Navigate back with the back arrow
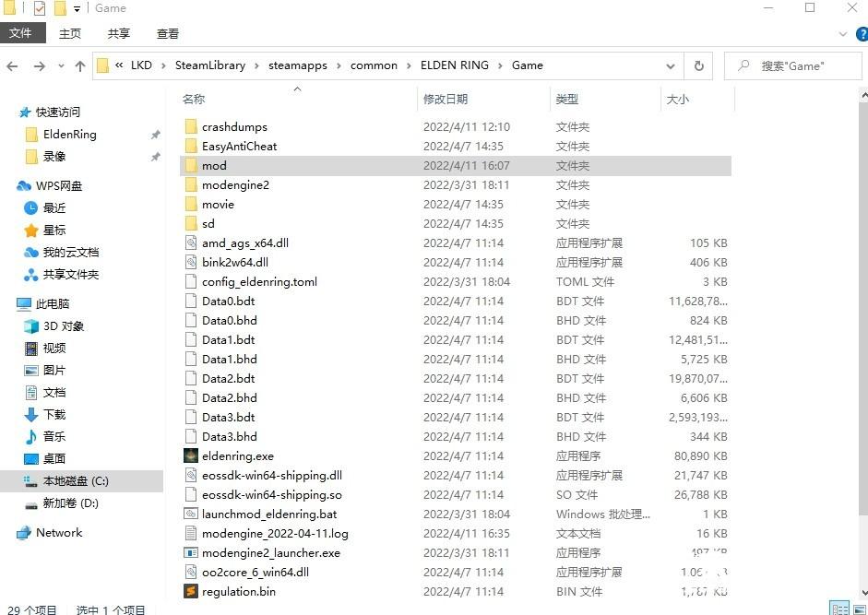 [13, 66]
